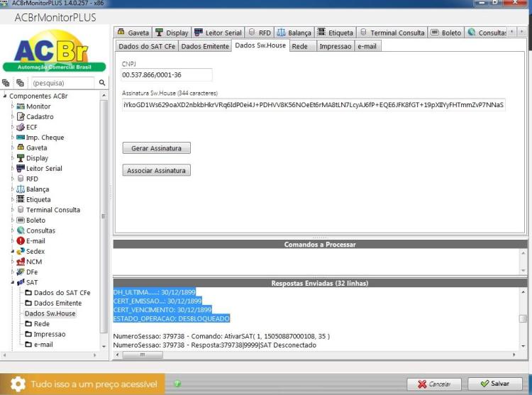Image resolution: width=532 pixels, height=395 pixels.
Task: Click the SAT icon in the tree
Action: 21,282
